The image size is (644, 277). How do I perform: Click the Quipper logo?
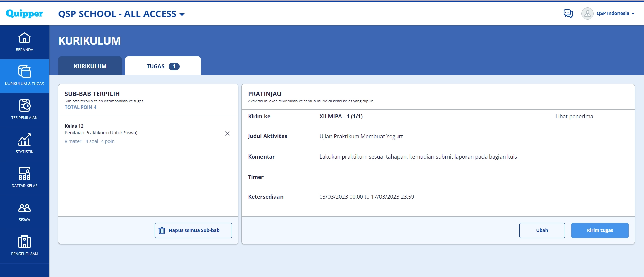24,13
